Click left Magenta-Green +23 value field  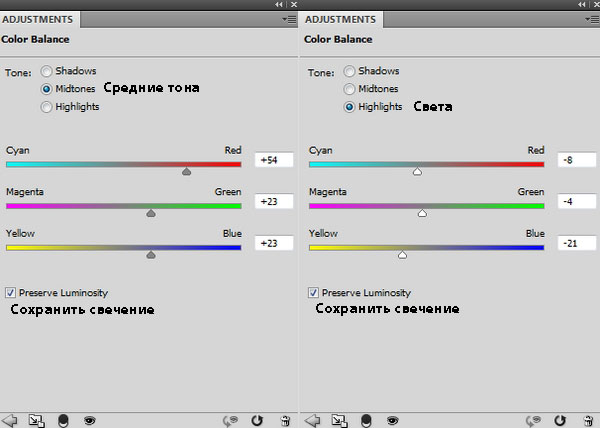pos(274,201)
